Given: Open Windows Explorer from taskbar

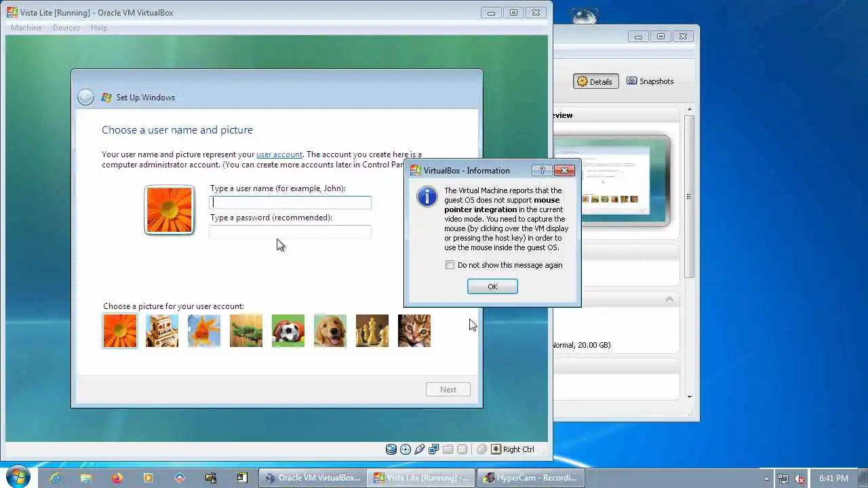Looking at the screenshot, I should point(86,478).
